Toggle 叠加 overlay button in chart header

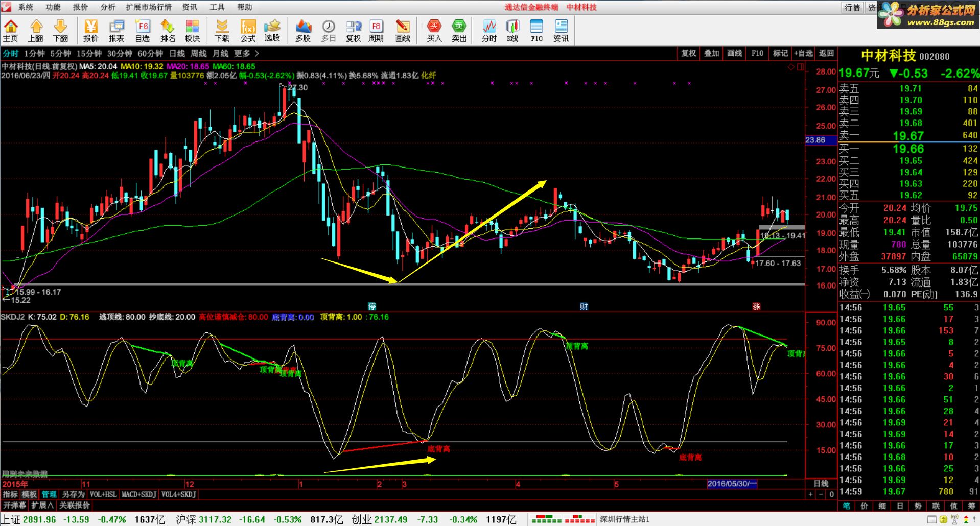[712, 53]
